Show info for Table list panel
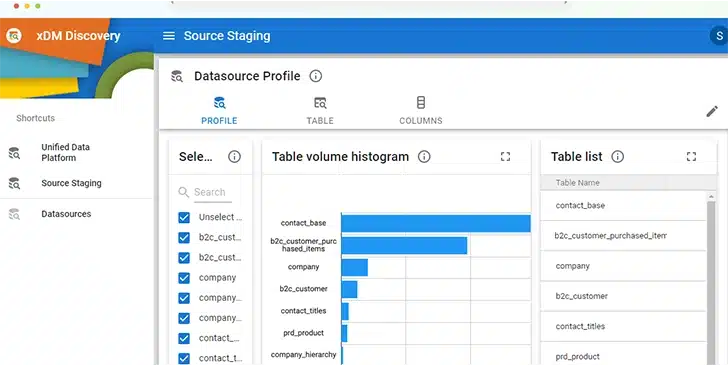 (x=618, y=157)
